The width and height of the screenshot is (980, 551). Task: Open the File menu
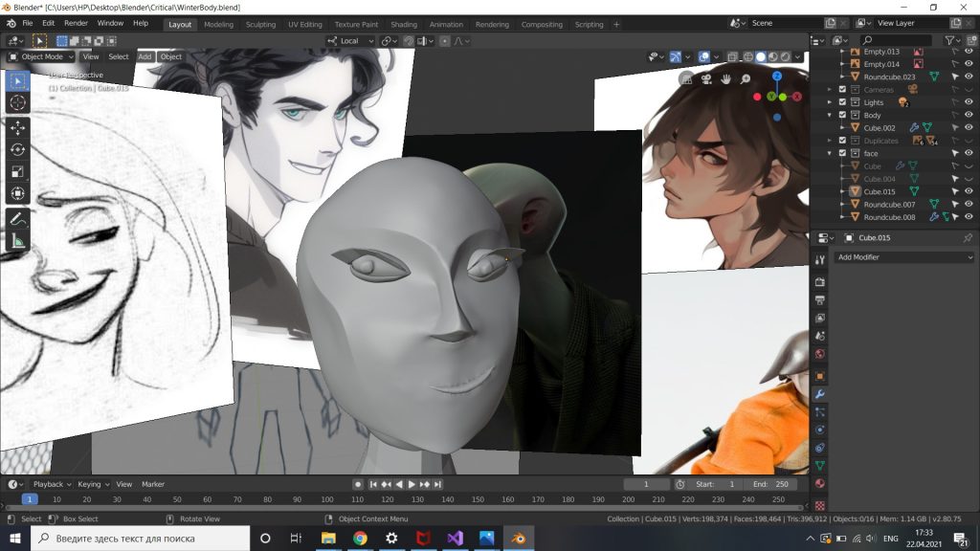point(28,23)
